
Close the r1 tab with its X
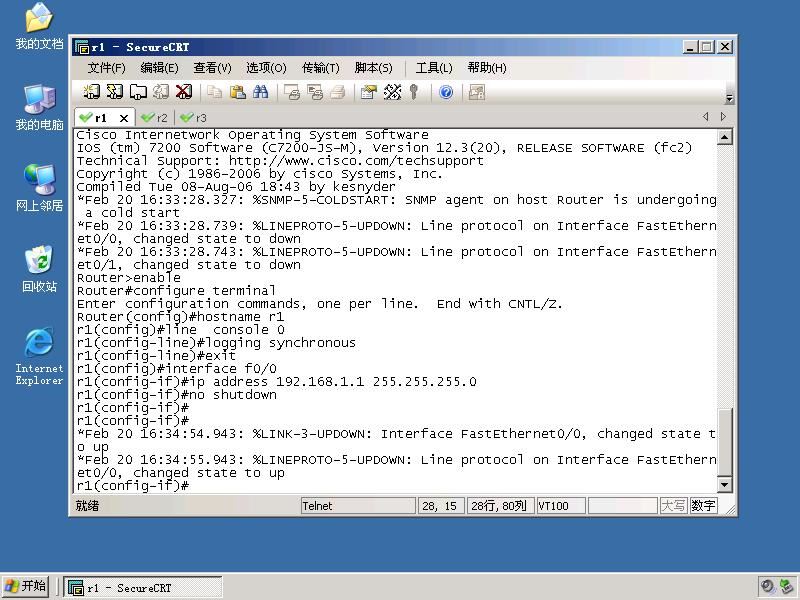[123, 118]
